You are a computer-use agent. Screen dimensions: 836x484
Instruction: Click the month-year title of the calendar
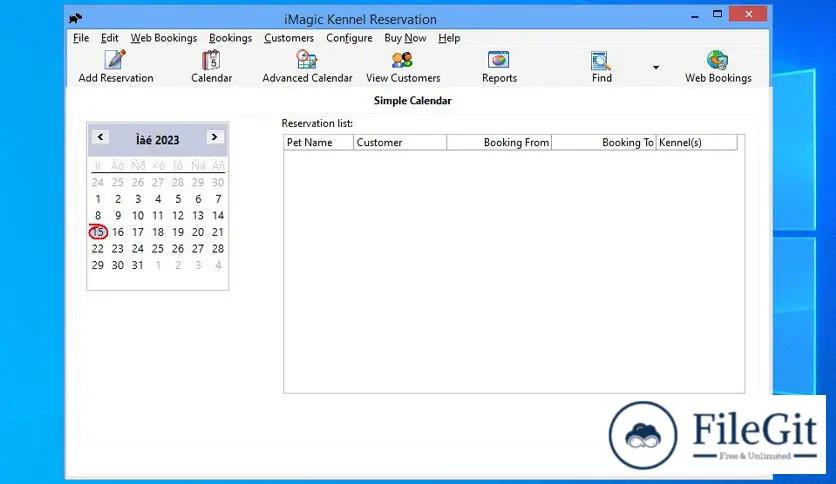157,140
